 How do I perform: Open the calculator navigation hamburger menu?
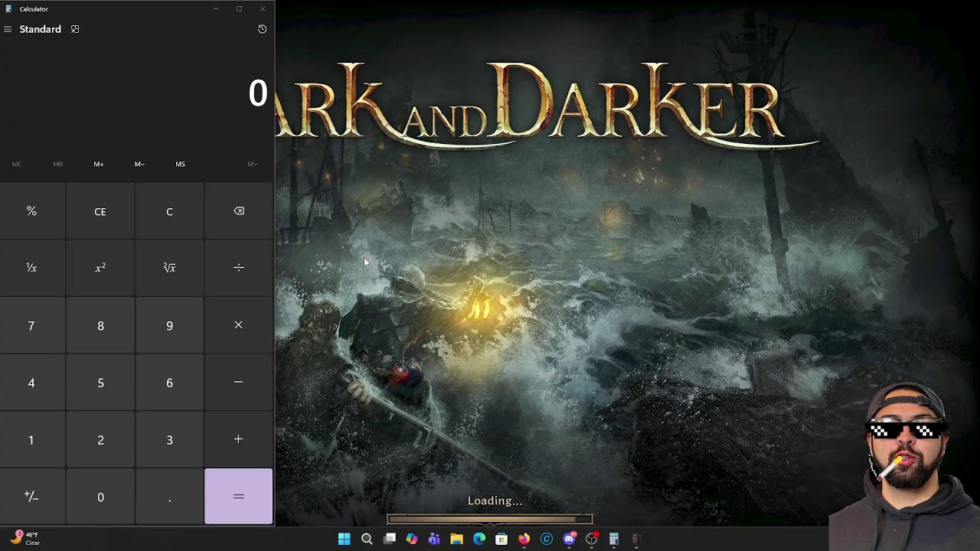(x=8, y=29)
